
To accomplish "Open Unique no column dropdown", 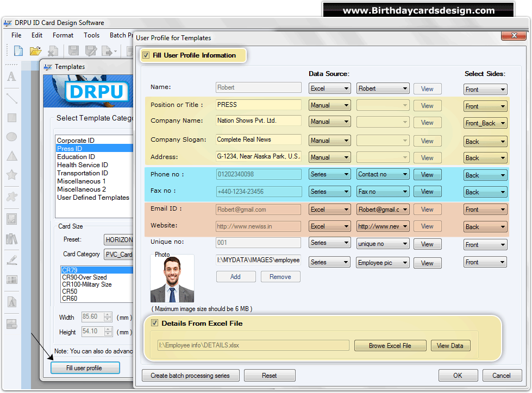I will (383, 244).
